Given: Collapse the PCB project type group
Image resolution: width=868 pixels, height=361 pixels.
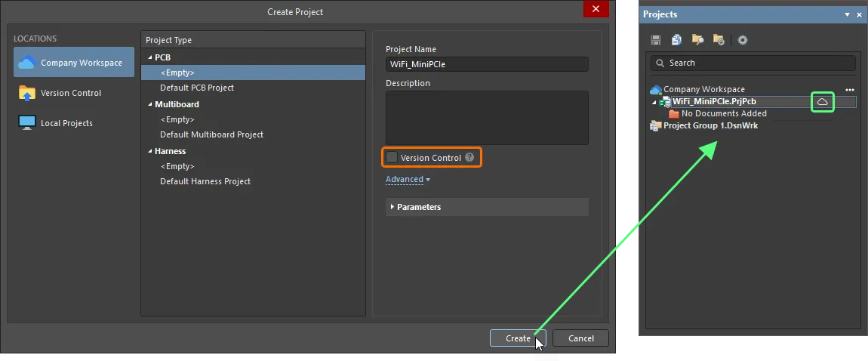Looking at the screenshot, I should point(149,57).
